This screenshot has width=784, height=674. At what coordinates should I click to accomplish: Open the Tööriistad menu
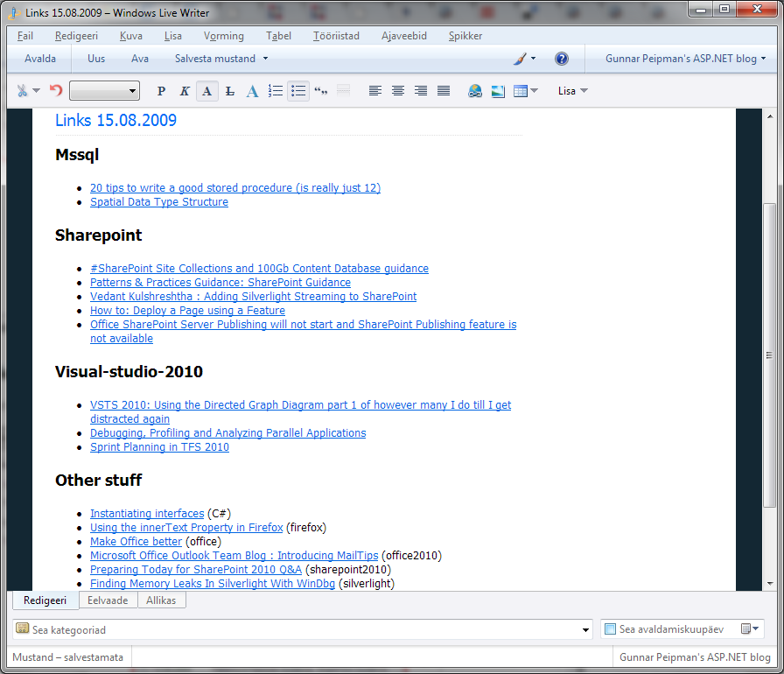[x=336, y=36]
